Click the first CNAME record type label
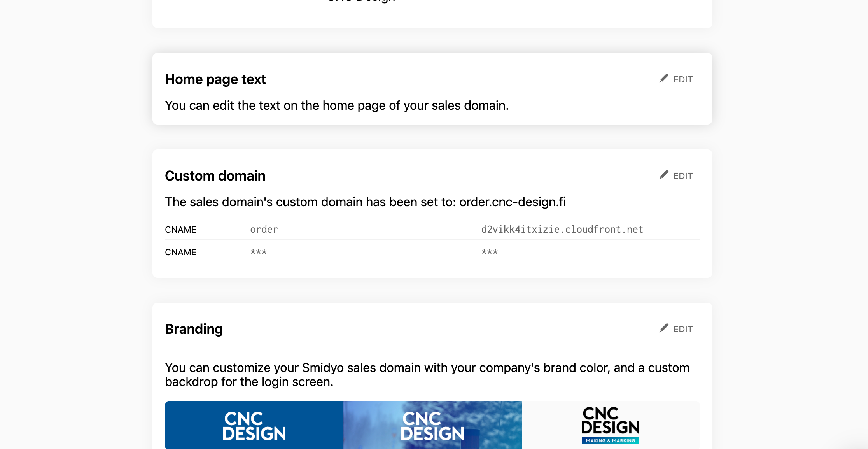This screenshot has width=868, height=449. coord(180,230)
